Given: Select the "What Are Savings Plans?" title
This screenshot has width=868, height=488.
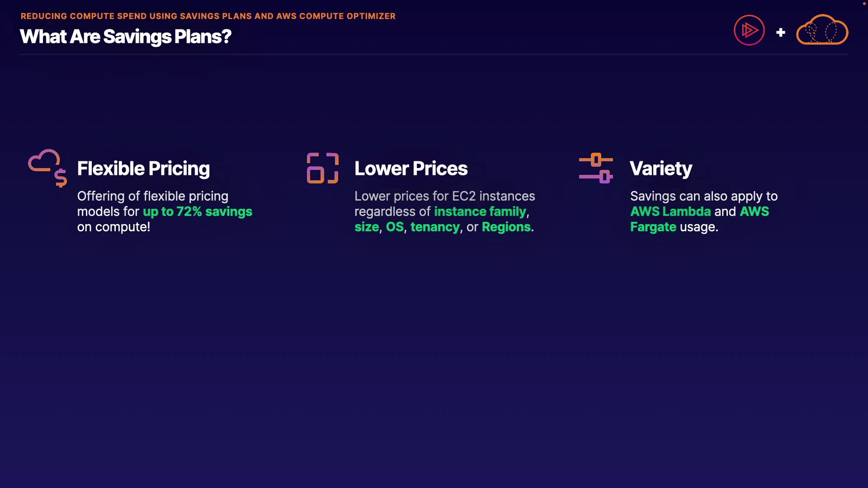Looking at the screenshot, I should point(126,37).
